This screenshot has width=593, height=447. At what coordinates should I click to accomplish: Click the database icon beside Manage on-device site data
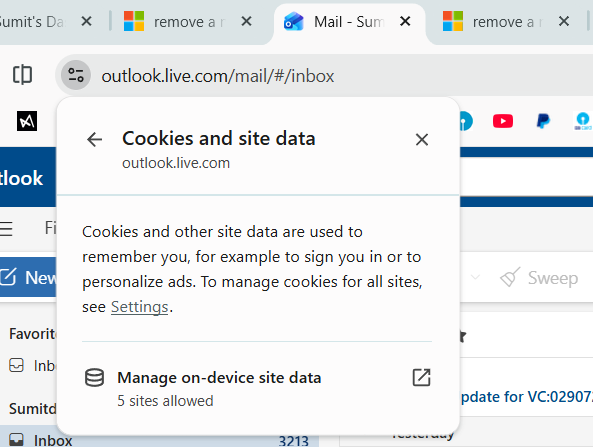pyautogui.click(x=94, y=377)
